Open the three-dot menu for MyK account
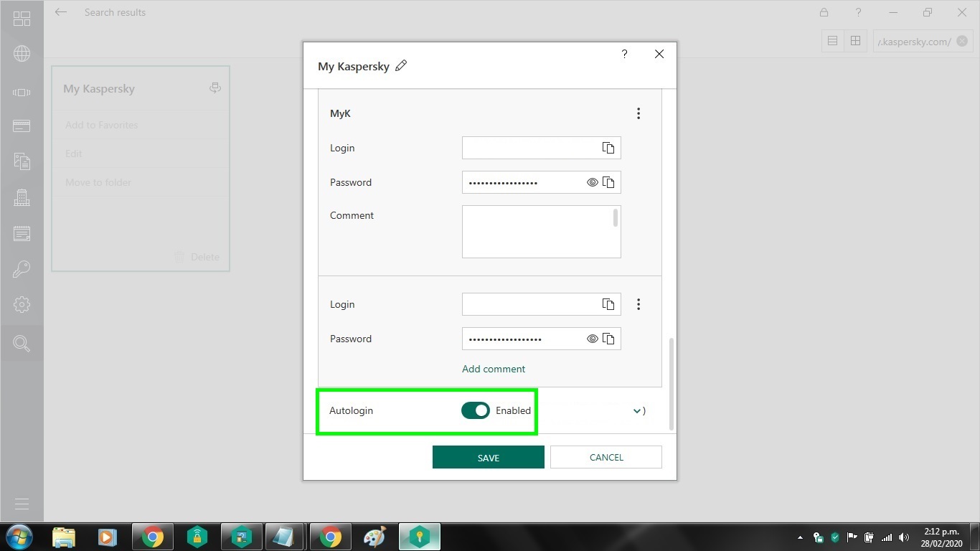 (x=639, y=113)
